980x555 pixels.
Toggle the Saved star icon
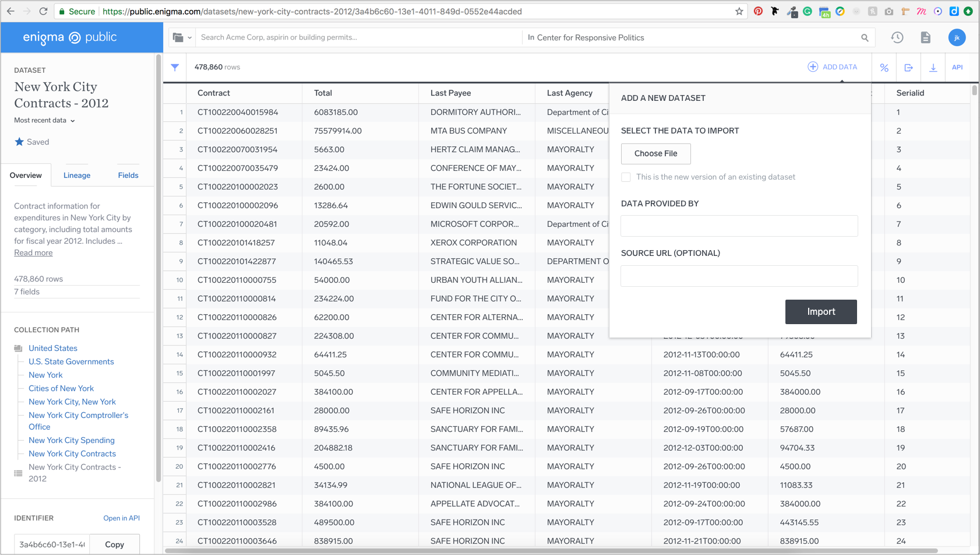point(19,142)
